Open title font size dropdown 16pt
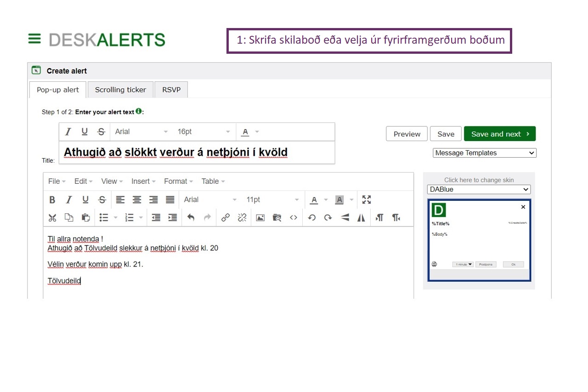 [204, 132]
